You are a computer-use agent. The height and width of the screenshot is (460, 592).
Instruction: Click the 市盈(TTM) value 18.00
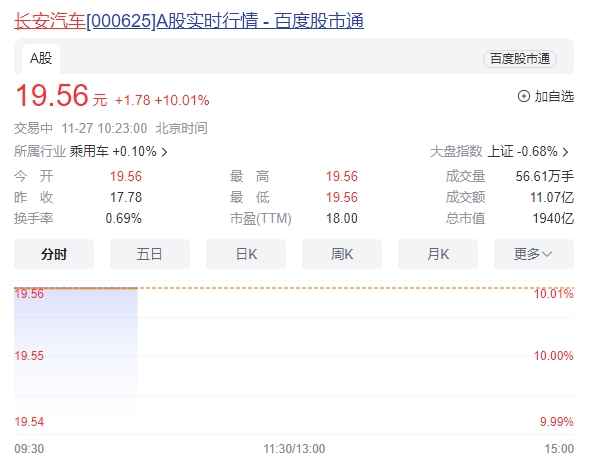(342, 218)
